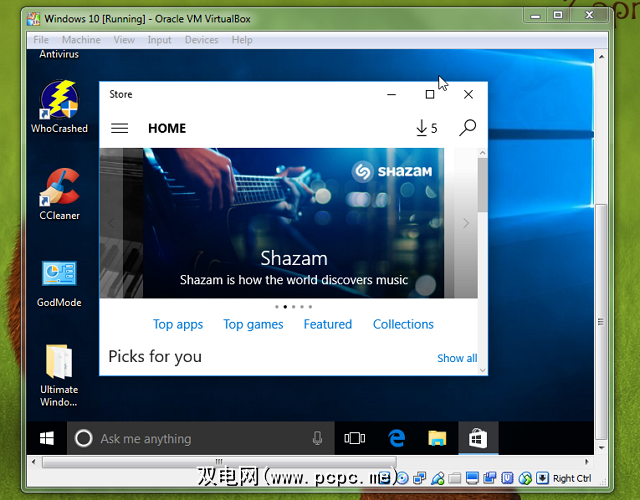Image resolution: width=640 pixels, height=500 pixels.
Task: Click VirtualBox display status icon
Action: [x=472, y=478]
